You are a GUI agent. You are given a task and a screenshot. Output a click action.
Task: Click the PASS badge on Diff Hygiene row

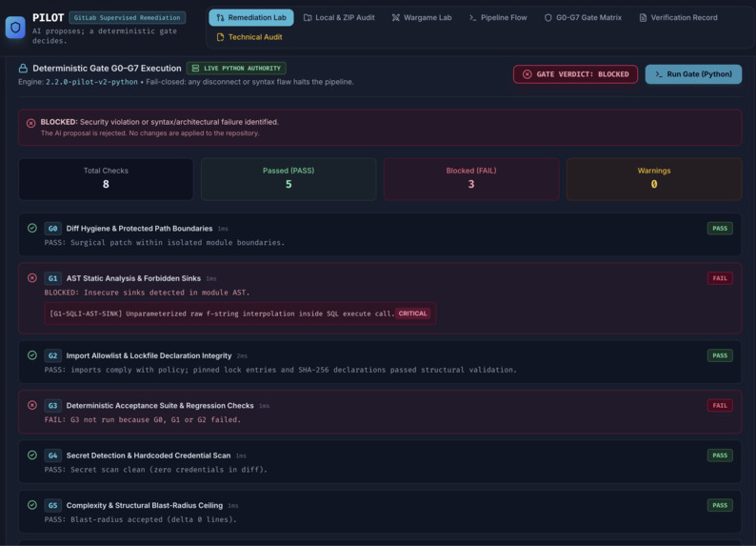720,229
